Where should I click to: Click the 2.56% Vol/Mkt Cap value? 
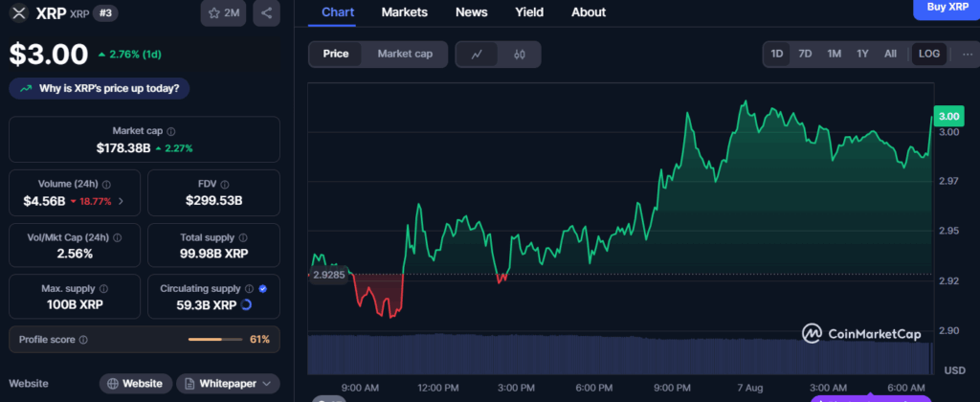(75, 254)
